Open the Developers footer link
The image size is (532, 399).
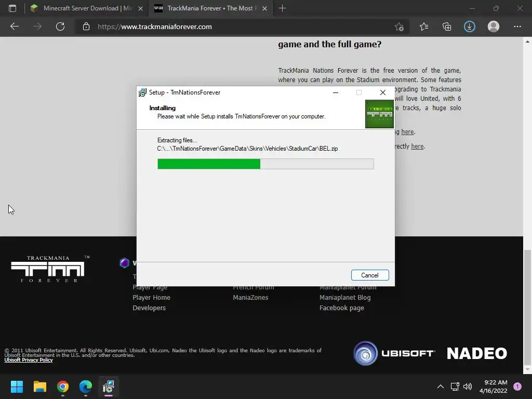point(149,308)
